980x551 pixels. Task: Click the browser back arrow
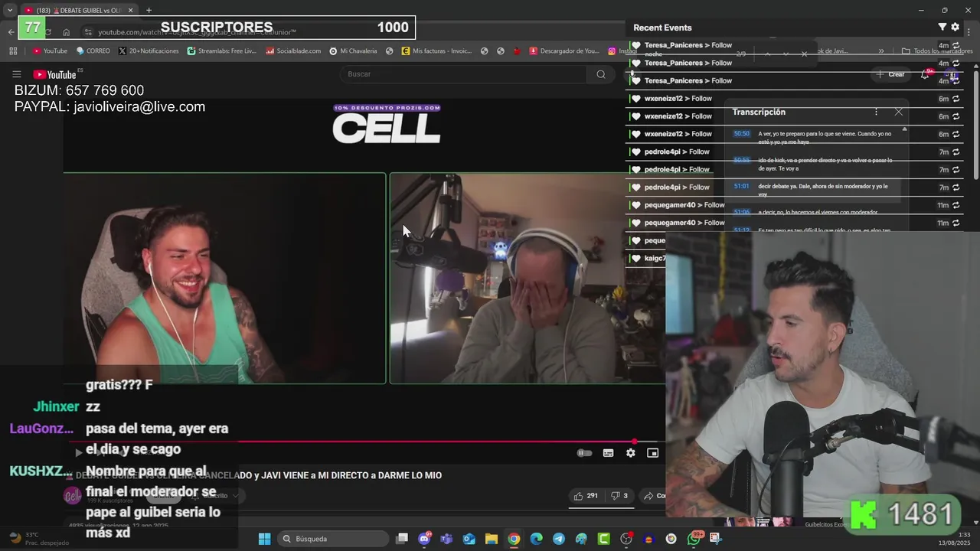(11, 32)
